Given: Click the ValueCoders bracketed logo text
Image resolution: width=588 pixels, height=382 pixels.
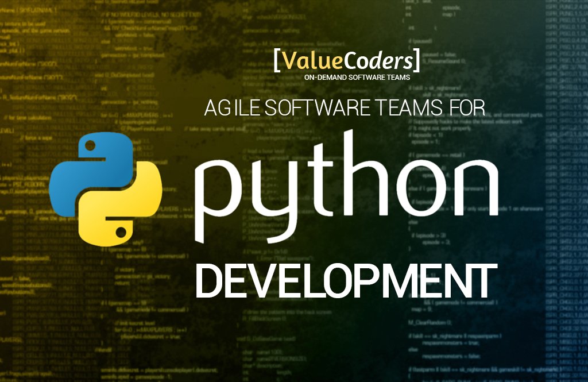Looking at the screenshot, I should (346, 60).
